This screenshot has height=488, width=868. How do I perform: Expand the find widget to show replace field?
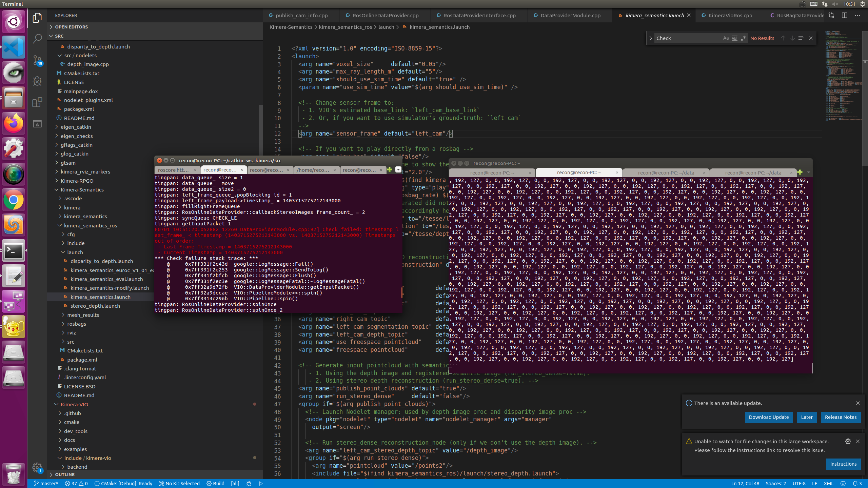651,38
